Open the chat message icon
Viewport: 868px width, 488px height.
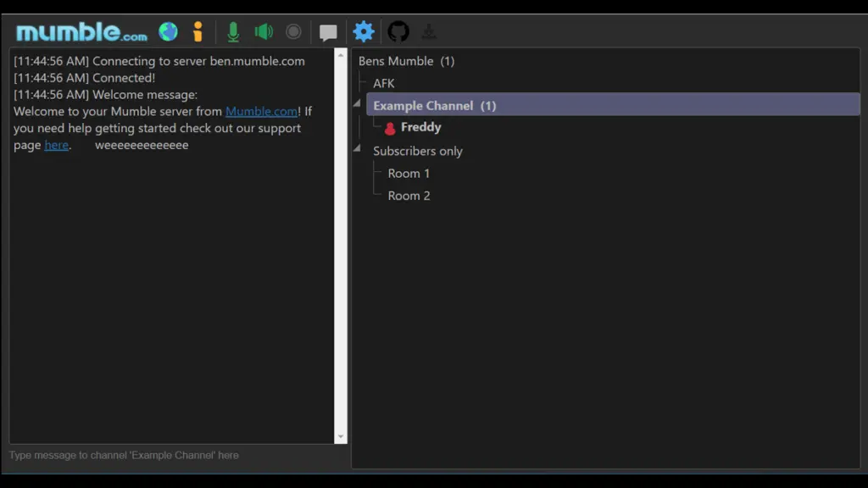coord(328,31)
